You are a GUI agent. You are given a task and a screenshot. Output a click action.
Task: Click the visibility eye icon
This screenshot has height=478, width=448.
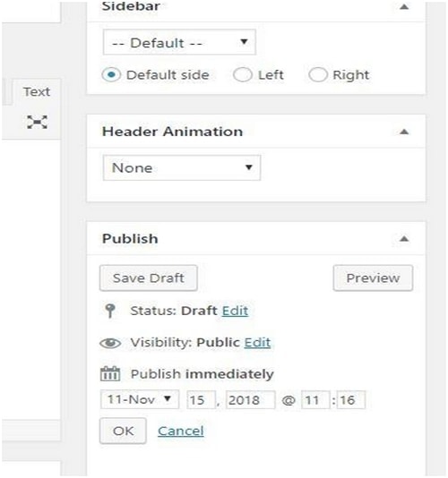pos(110,343)
